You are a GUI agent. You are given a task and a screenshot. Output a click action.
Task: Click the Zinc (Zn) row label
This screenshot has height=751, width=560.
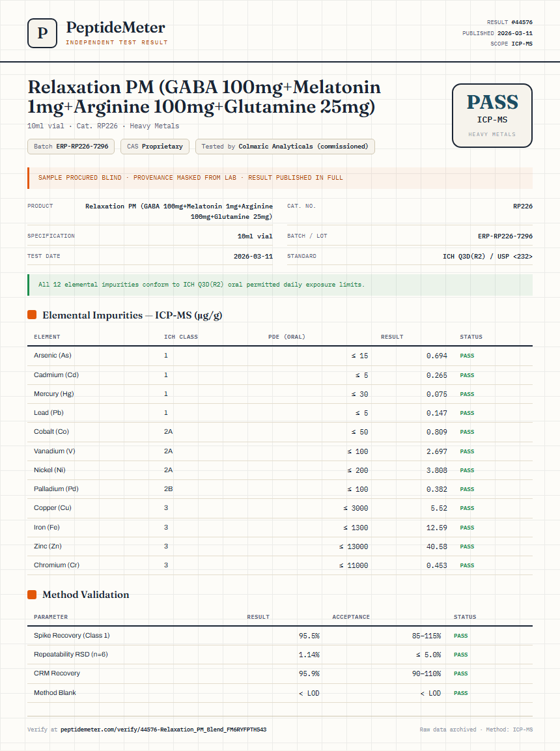tap(48, 546)
